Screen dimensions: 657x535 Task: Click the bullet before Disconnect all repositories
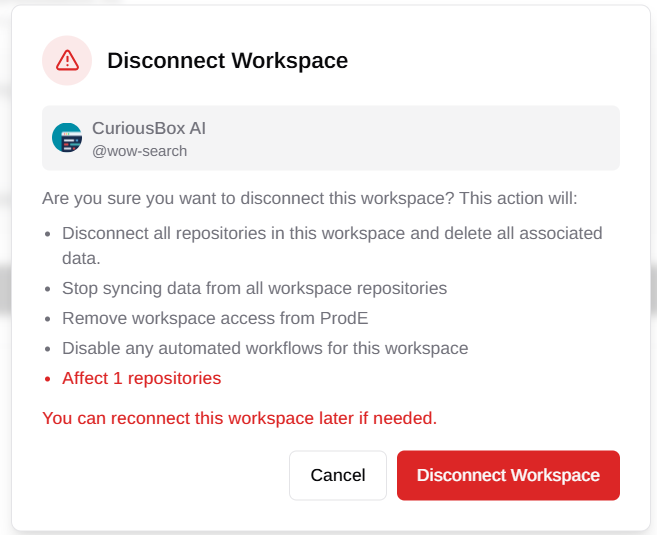click(48, 234)
